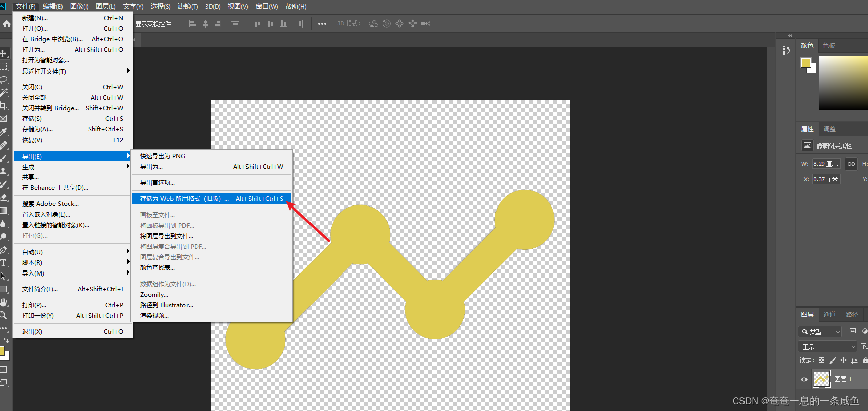
Task: Select the Clone Stamp tool
Action: click(4, 171)
